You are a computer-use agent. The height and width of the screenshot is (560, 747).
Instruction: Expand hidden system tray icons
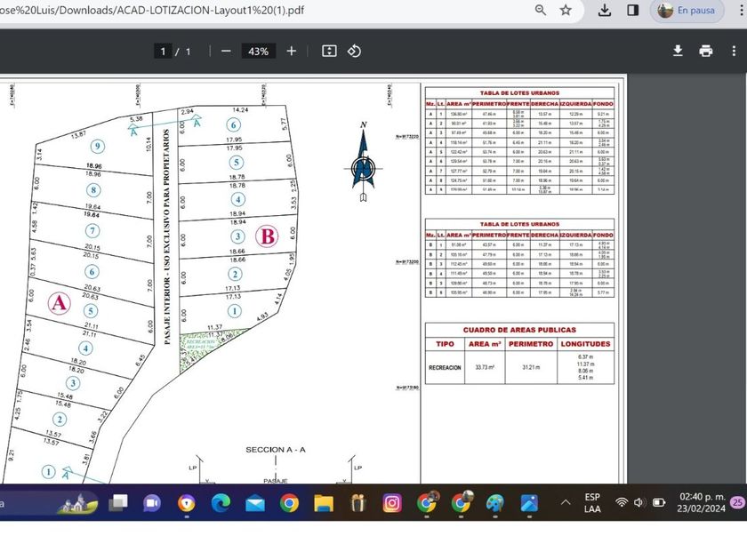565,503
